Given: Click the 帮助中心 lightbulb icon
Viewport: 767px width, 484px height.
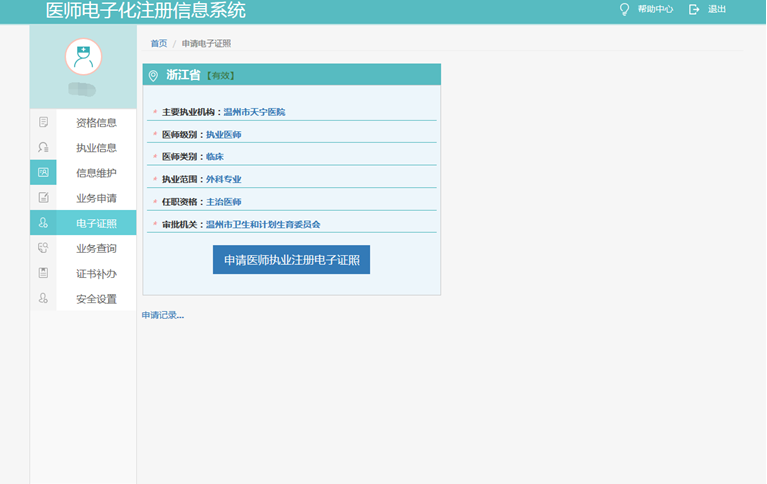Looking at the screenshot, I should [x=625, y=10].
